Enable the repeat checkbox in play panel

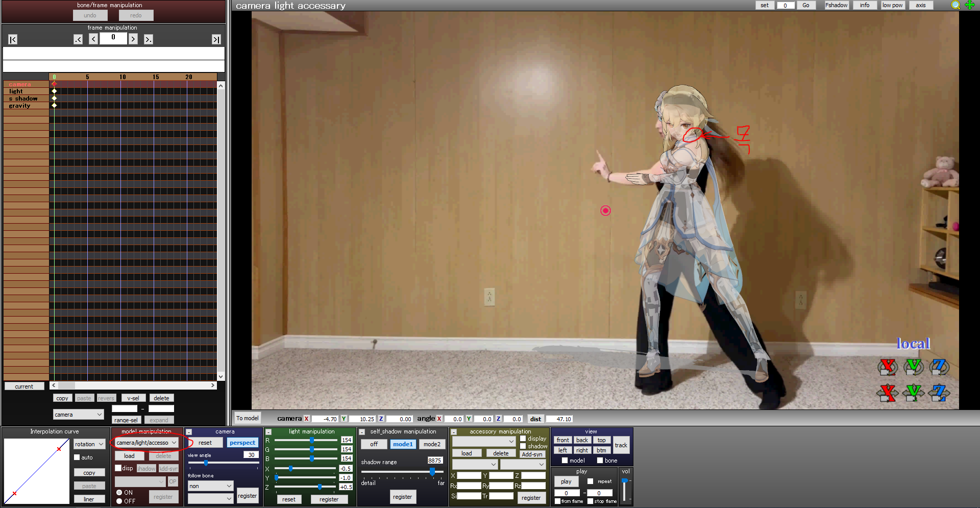(x=590, y=481)
